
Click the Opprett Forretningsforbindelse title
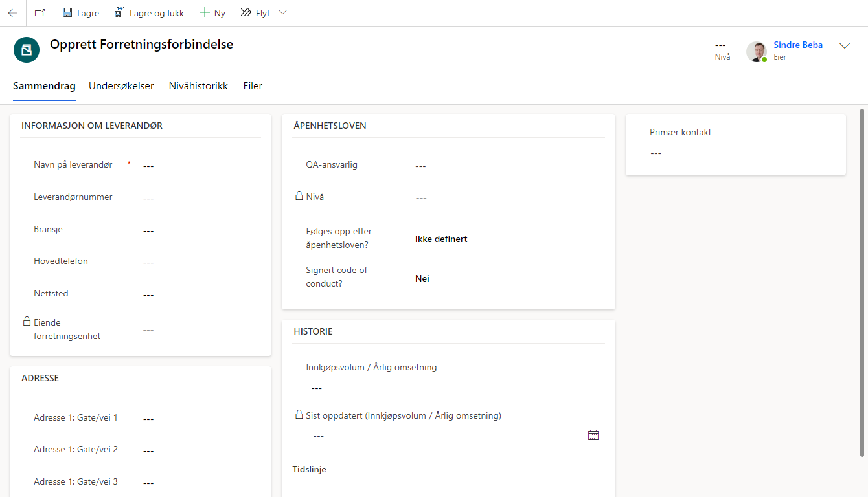point(141,45)
